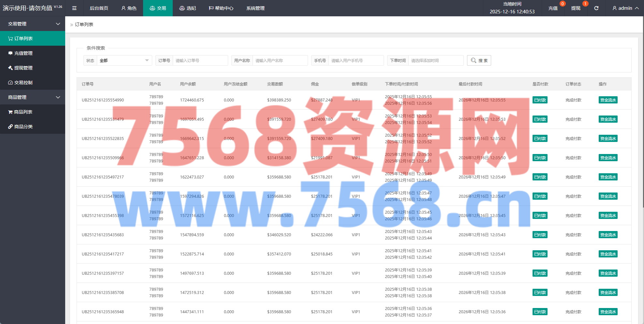Switch to the 帮助中心 top menu
The image size is (644, 324).
coord(221,8)
